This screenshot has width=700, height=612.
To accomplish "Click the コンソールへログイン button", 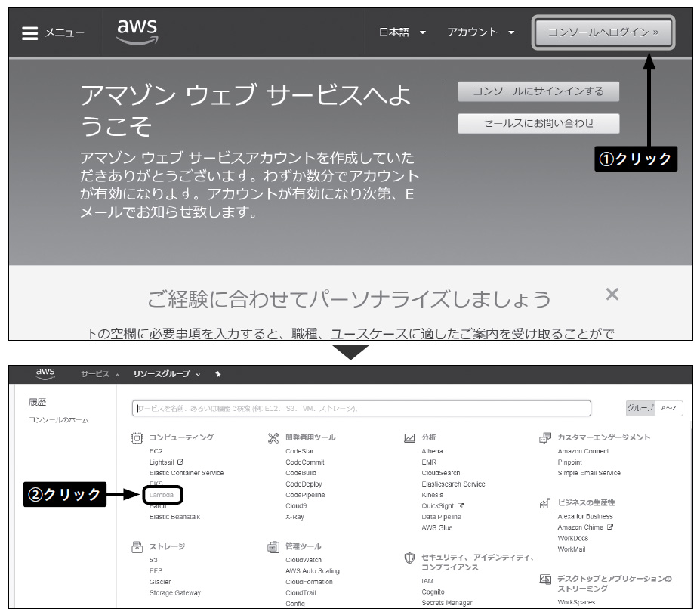I will (603, 32).
